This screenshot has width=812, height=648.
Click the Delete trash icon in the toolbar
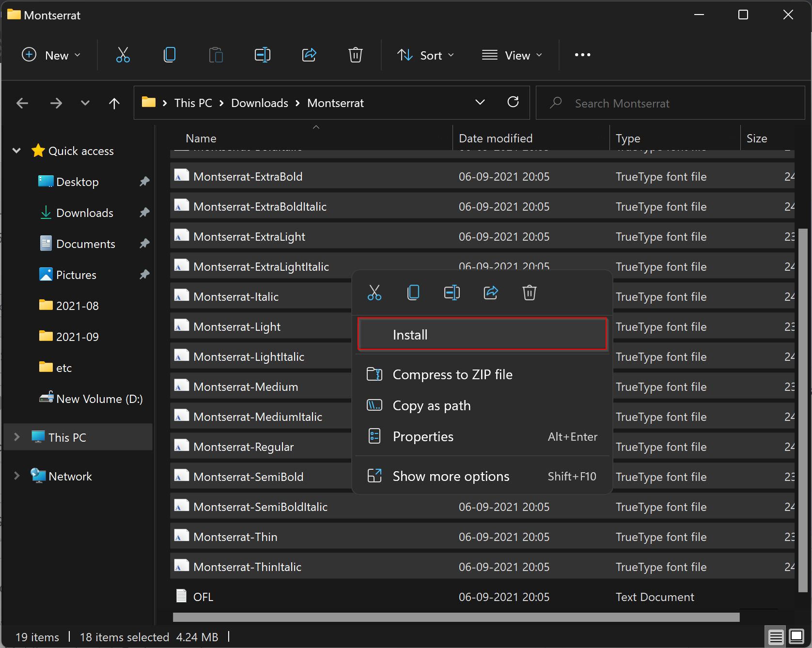(356, 55)
